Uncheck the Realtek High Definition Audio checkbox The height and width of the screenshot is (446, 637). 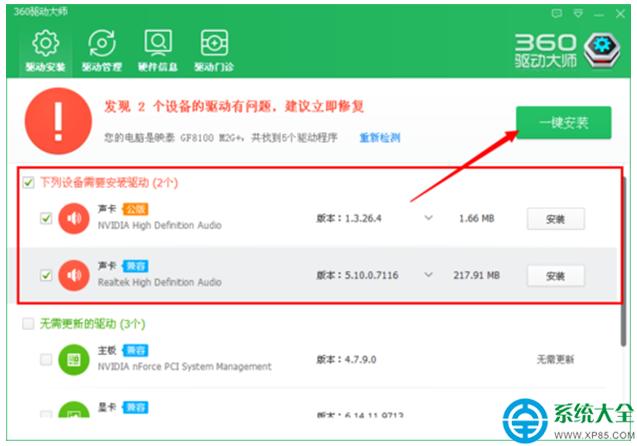(46, 275)
